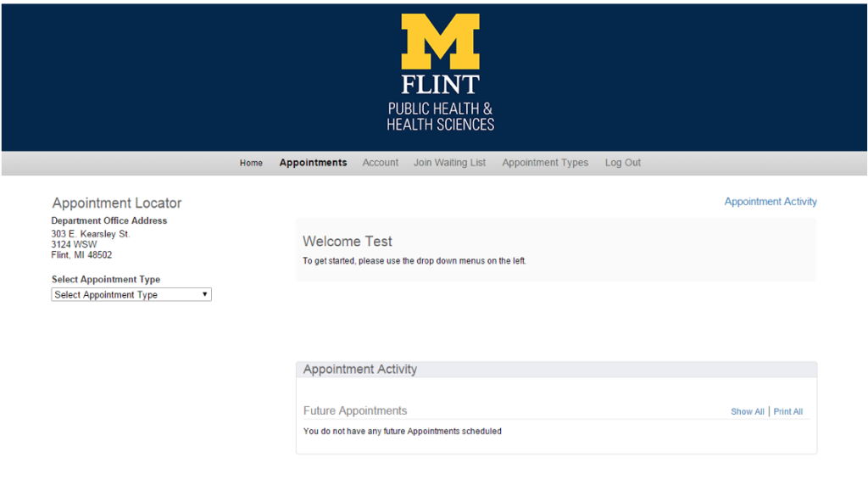Image resolution: width=868 pixels, height=485 pixels.
Task: Expand the Select Appointment Type dropdown
Action: tap(131, 295)
